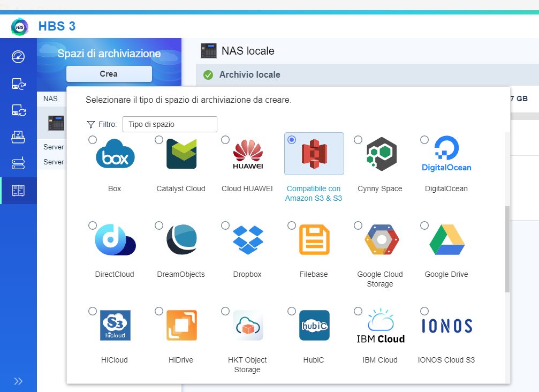Screen dimensions: 539x392
Task: Click the HKT Object Storage logo
Action: click(x=248, y=325)
